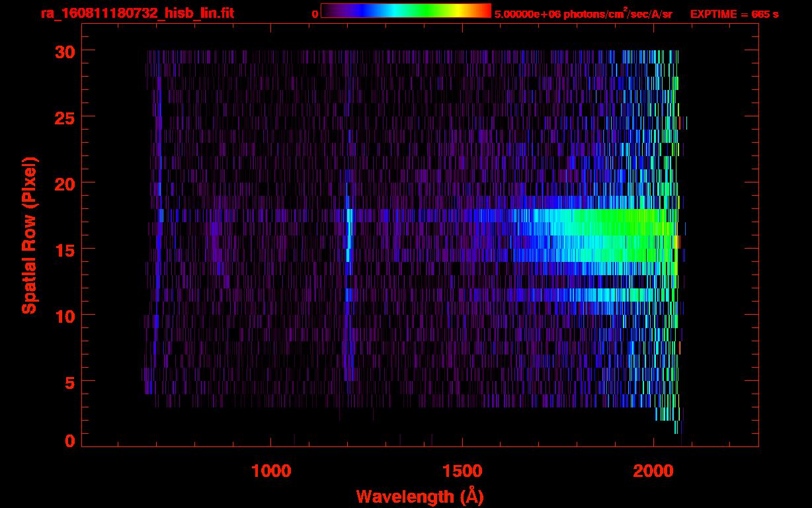Click the Spatial Row (Pixel) axis title
Screen dimensions: 812x508
click(x=28, y=235)
